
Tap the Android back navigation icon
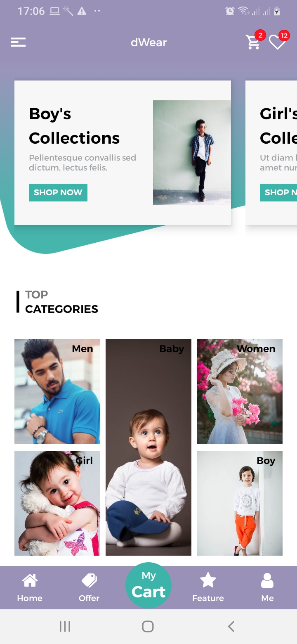coord(231,626)
